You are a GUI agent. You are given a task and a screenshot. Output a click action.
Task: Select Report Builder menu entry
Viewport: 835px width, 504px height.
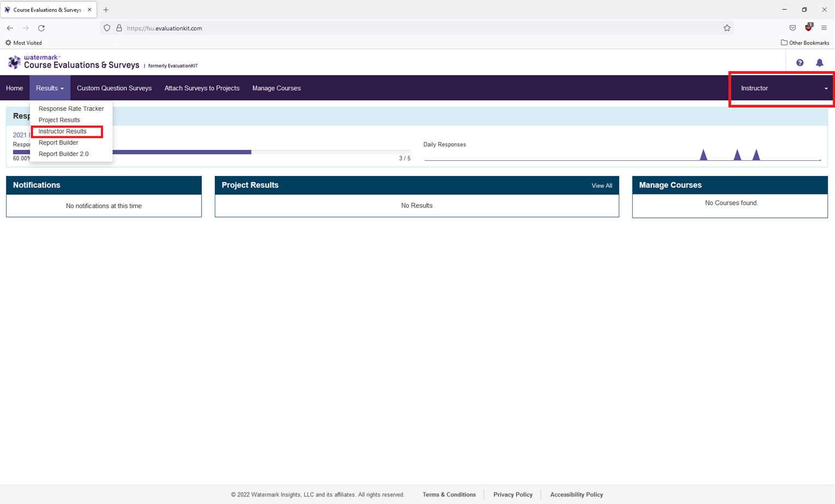[59, 143]
